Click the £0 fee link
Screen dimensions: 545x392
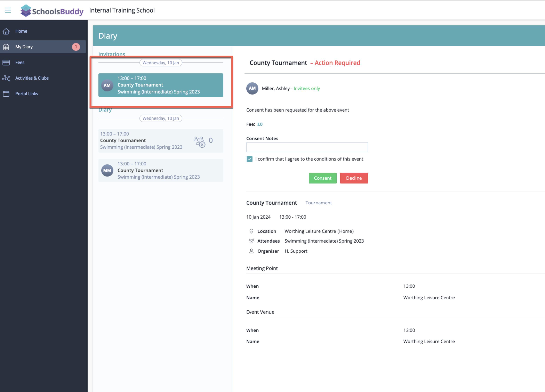260,124
